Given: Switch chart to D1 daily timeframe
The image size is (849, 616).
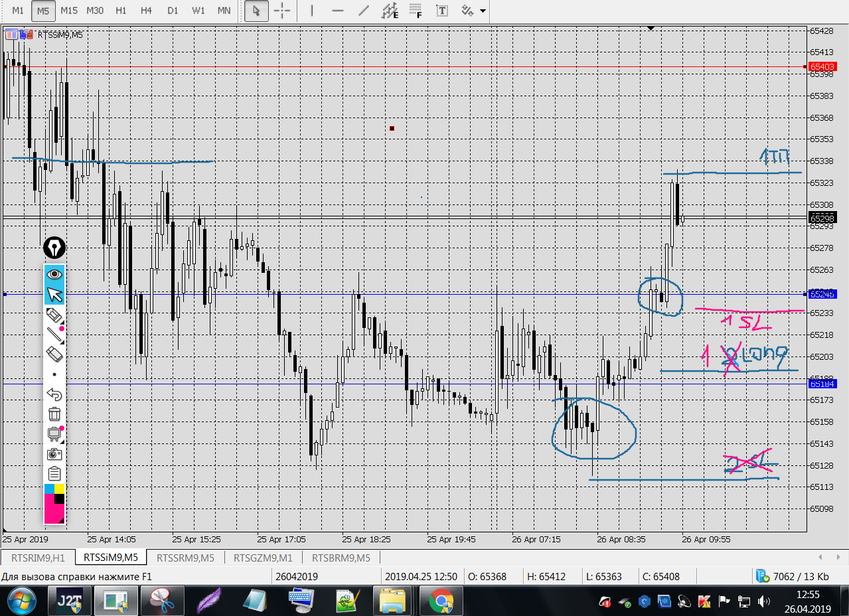Looking at the screenshot, I should tap(173, 11).
